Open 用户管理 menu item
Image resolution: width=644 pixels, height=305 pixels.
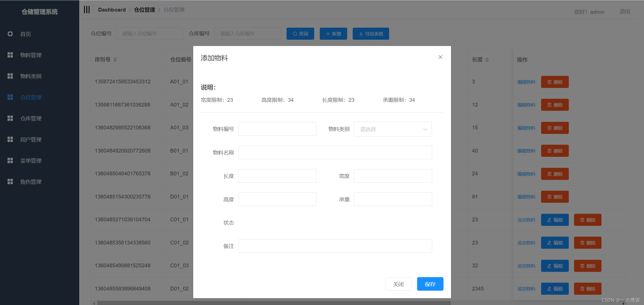pos(39,139)
